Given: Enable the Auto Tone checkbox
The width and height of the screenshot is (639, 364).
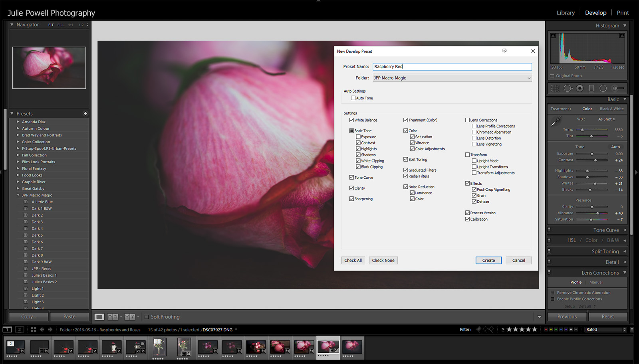Looking at the screenshot, I should [353, 98].
